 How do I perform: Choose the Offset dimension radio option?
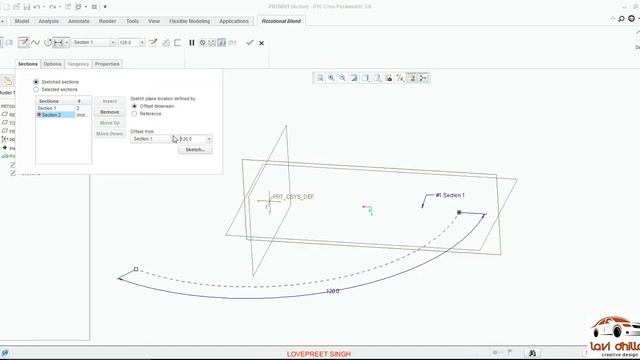pos(134,106)
